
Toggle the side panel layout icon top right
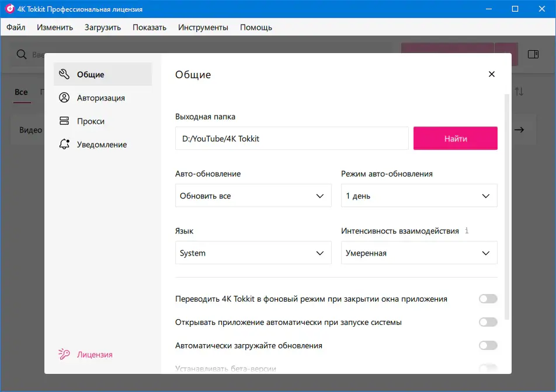point(533,54)
